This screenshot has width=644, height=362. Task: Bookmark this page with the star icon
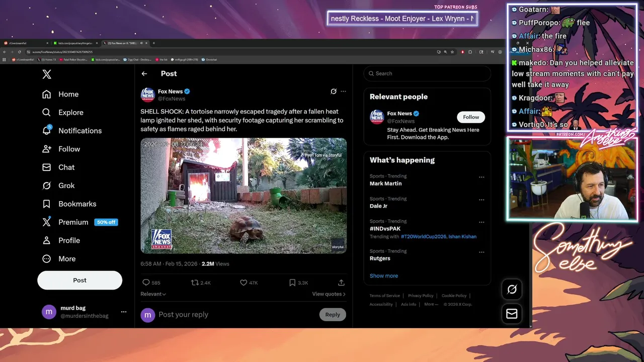(452, 52)
